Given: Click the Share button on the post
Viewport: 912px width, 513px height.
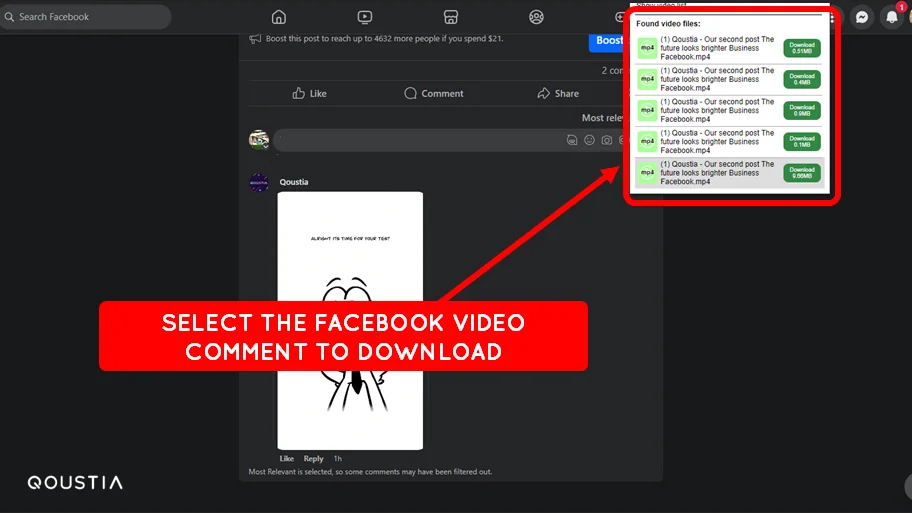Looking at the screenshot, I should [x=558, y=93].
